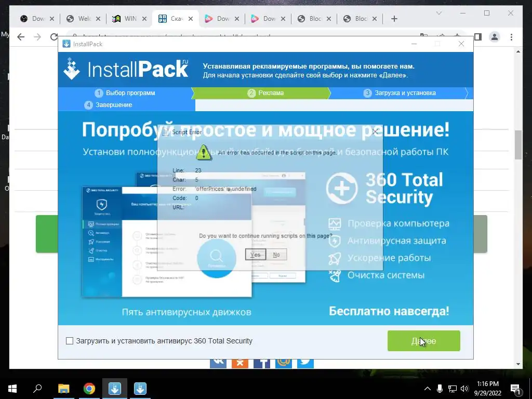Open Windows notification center
Screen dimensions: 532x399
pyautogui.click(x=515, y=389)
